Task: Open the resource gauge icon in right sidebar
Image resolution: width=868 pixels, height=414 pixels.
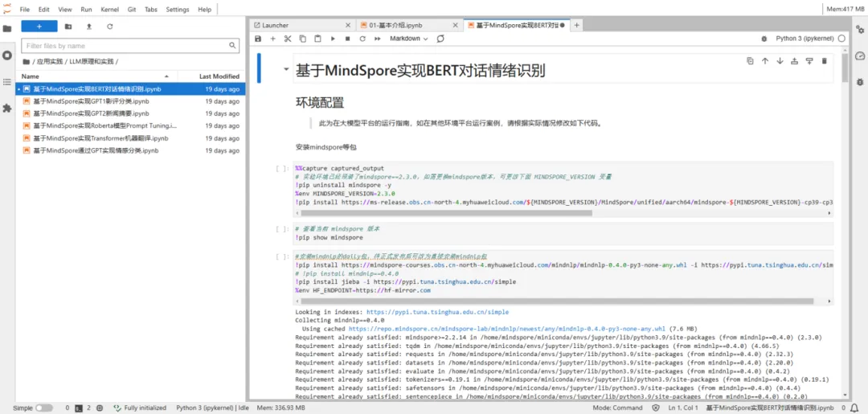Action: pos(860,55)
